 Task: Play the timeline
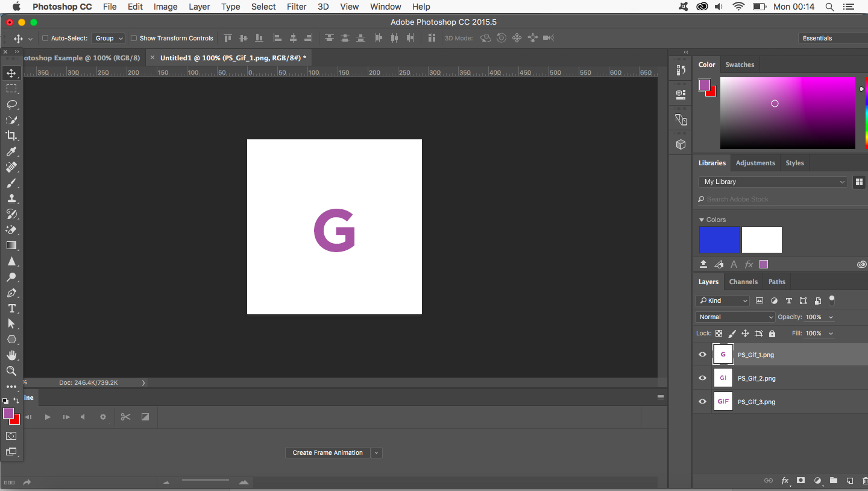coord(48,417)
